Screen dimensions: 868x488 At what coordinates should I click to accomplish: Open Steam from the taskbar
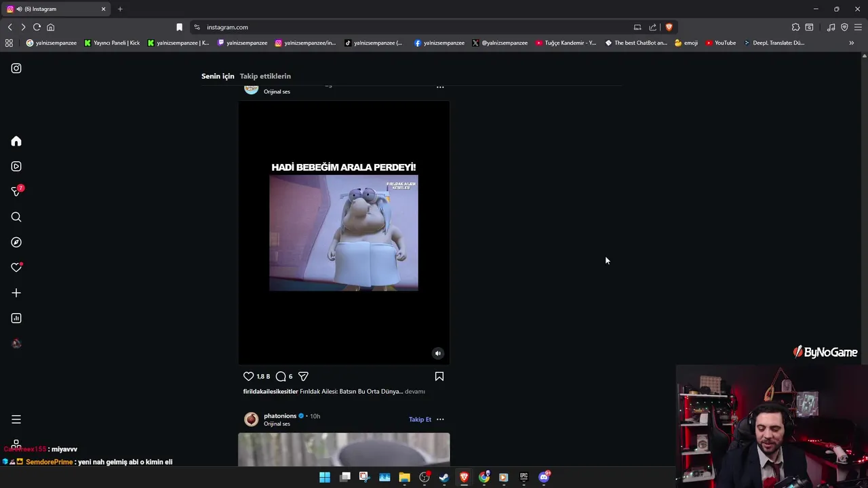click(444, 477)
